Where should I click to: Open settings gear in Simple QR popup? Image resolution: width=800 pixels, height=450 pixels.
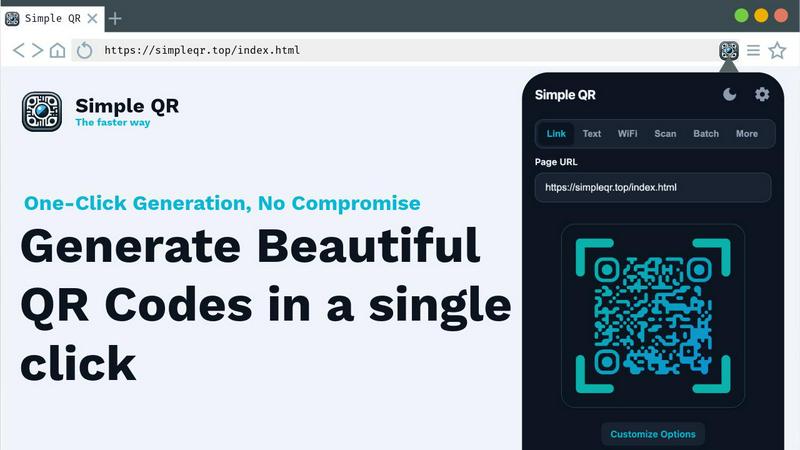point(762,94)
